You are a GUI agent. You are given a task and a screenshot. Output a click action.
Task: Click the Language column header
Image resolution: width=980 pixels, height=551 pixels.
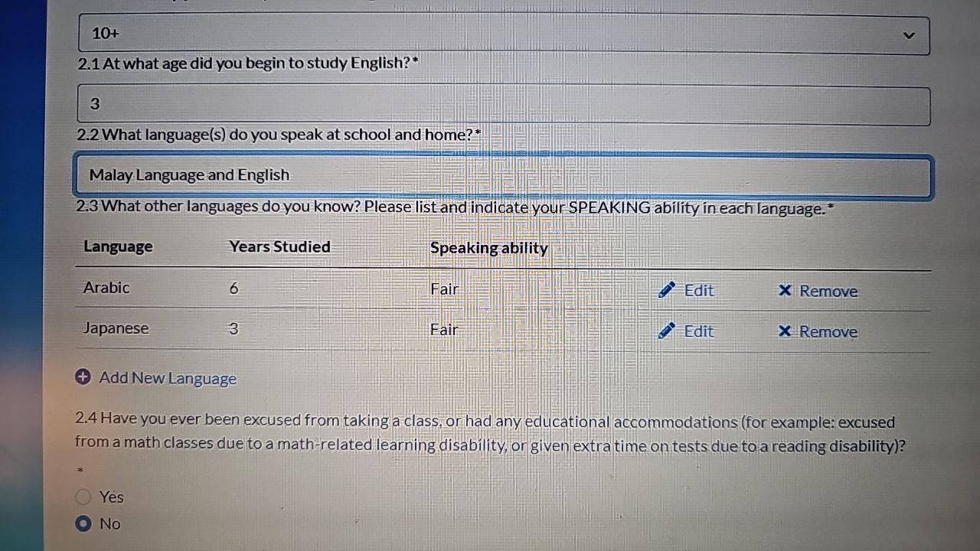click(x=118, y=246)
